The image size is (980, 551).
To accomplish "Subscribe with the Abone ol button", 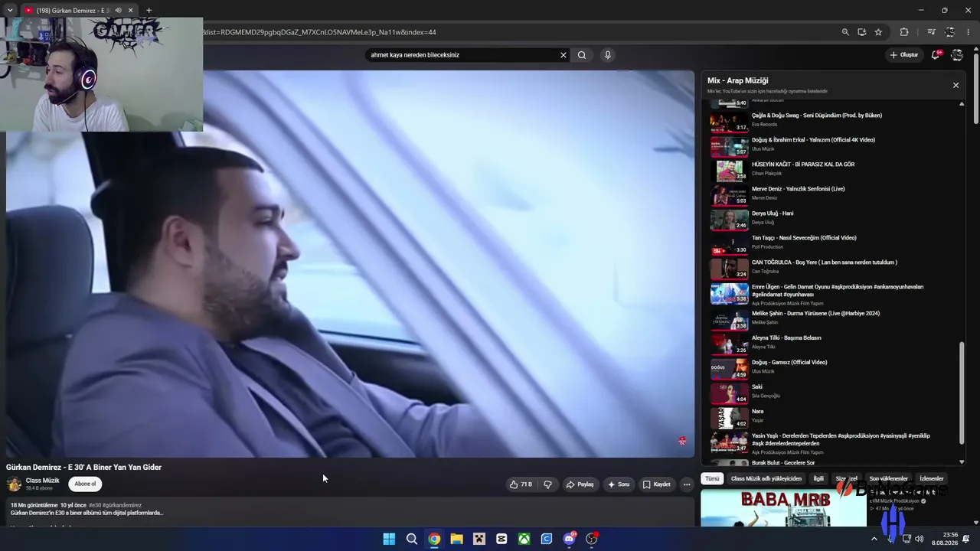I will tap(85, 484).
